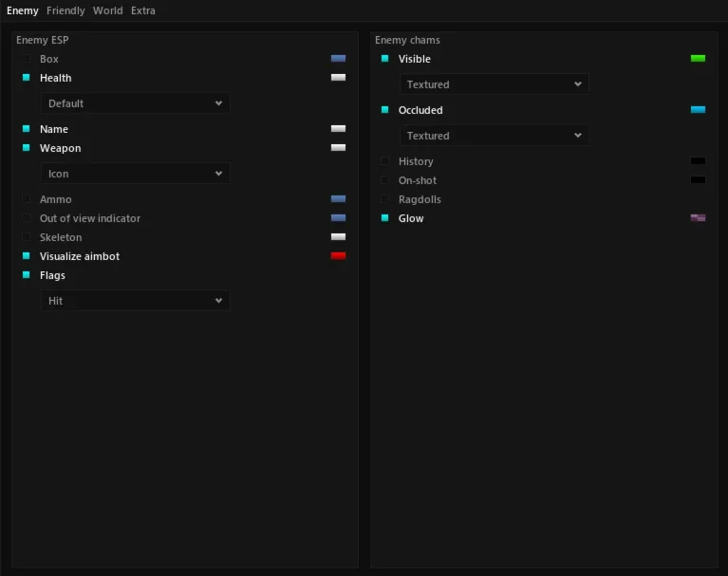Screen dimensions: 728x576
Task: Open the red Visualize aimbot color swatch
Action: pyautogui.click(x=338, y=255)
